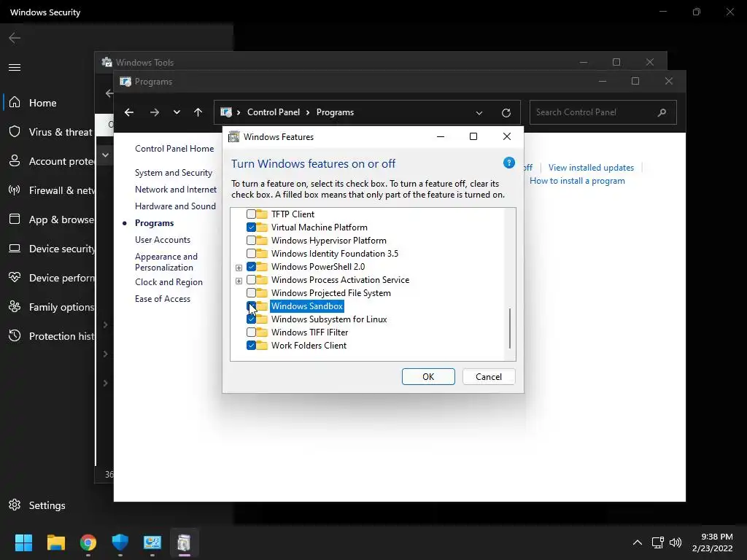Viewport: 747px width, 560px height.
Task: Open Family options icon
Action: 15,307
